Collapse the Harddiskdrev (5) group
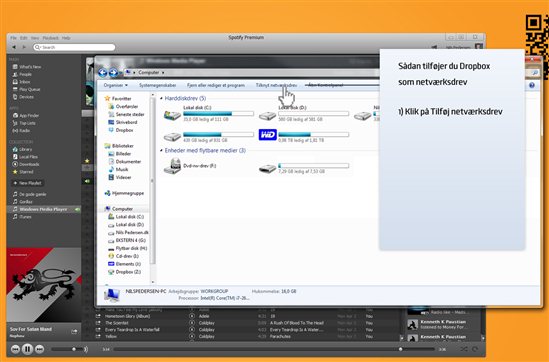 161,98
